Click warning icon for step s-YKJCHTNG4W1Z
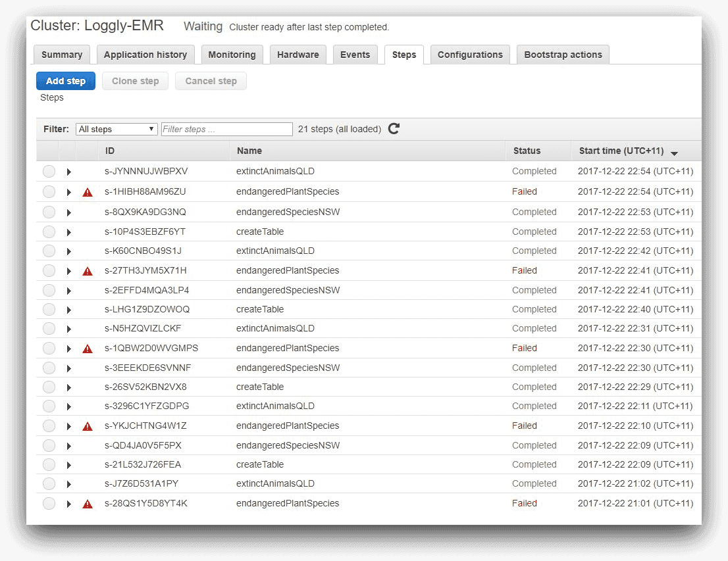 pyautogui.click(x=87, y=426)
